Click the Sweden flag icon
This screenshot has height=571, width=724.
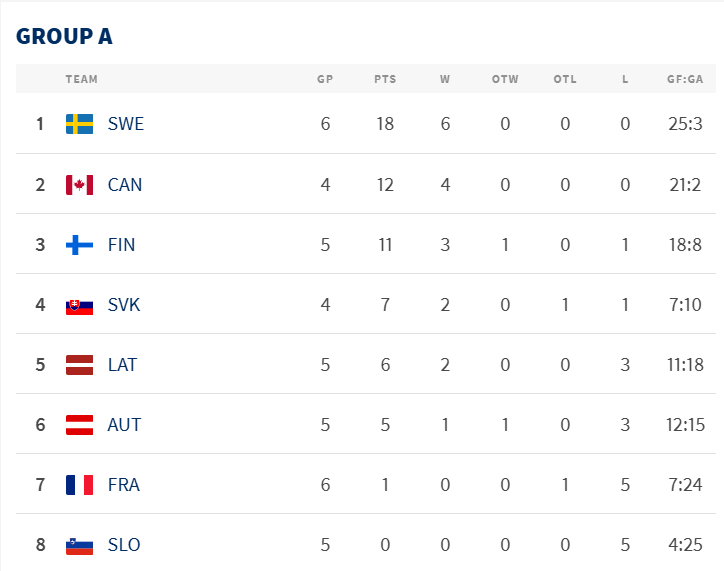coord(79,124)
